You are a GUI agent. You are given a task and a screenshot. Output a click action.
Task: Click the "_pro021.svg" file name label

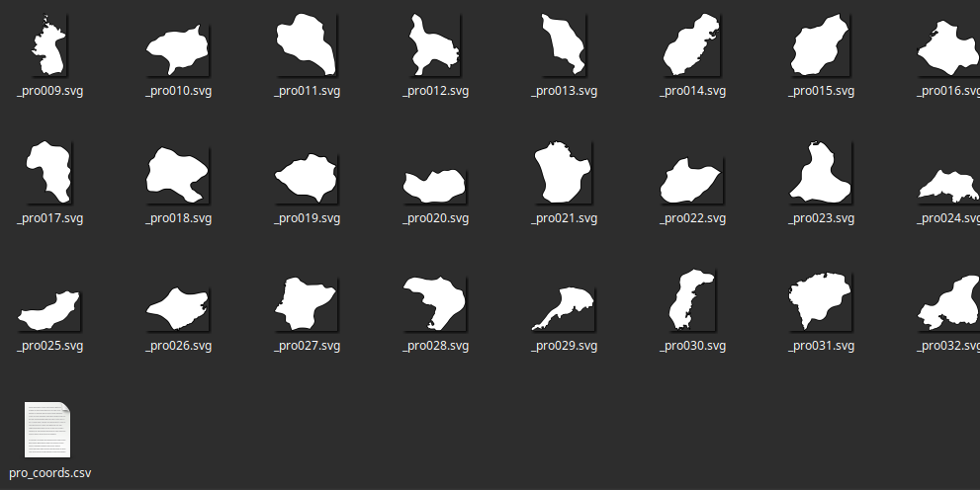click(x=564, y=218)
